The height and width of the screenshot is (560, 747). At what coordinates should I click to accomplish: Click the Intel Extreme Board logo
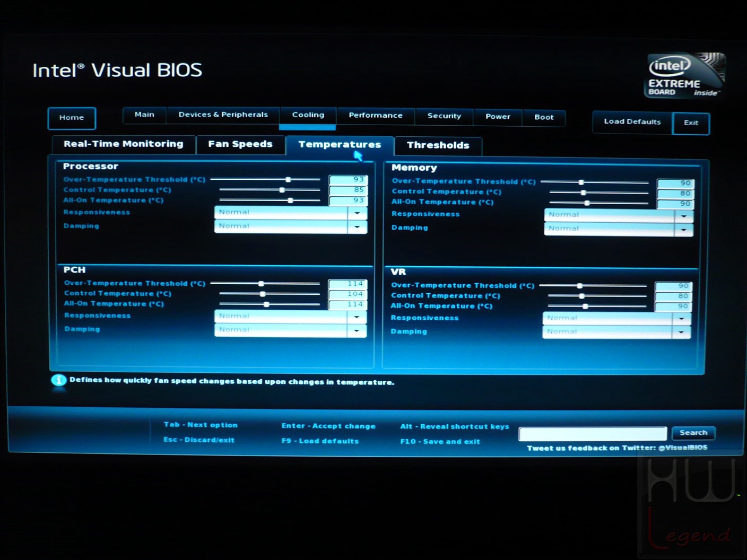tap(685, 75)
